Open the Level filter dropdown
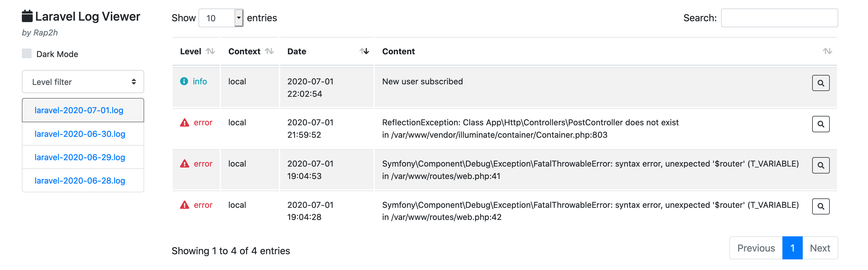 (x=83, y=82)
